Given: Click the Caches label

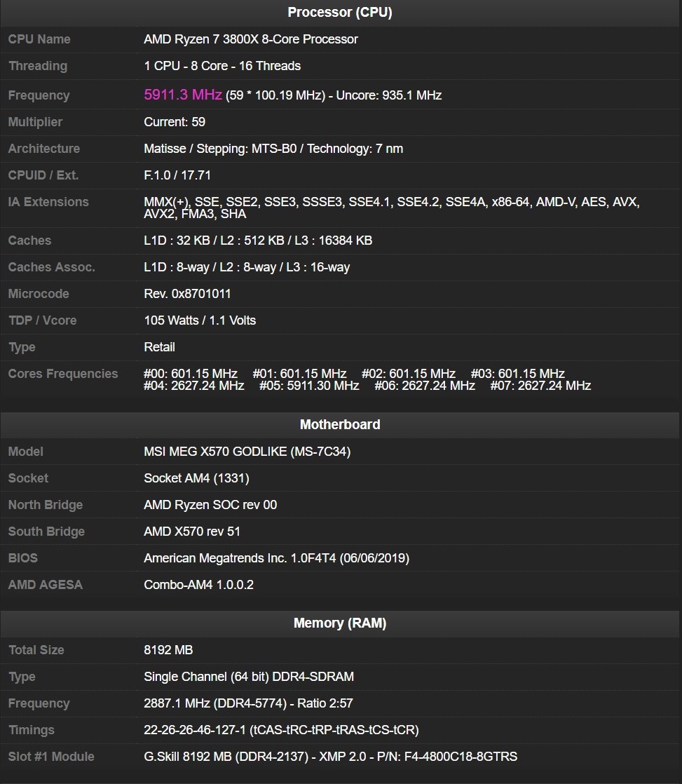Looking at the screenshot, I should (29, 240).
